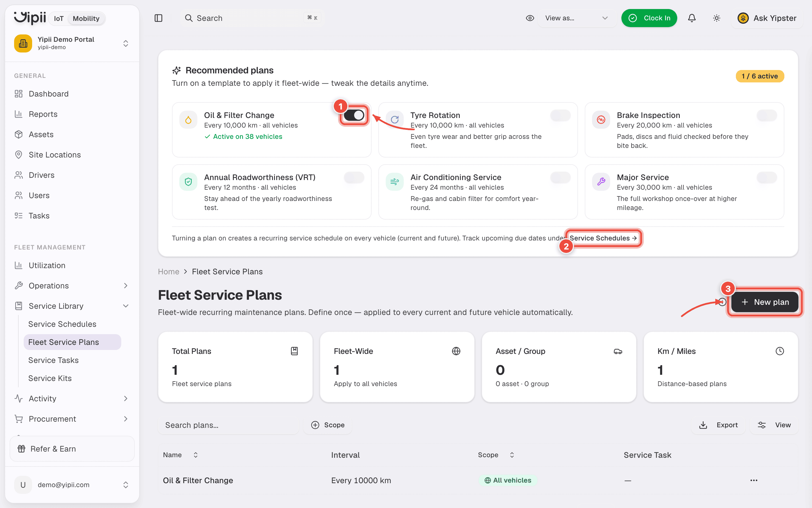Click the Oil & Filter Change droplet icon
This screenshot has height=508, width=812.
coord(188,120)
